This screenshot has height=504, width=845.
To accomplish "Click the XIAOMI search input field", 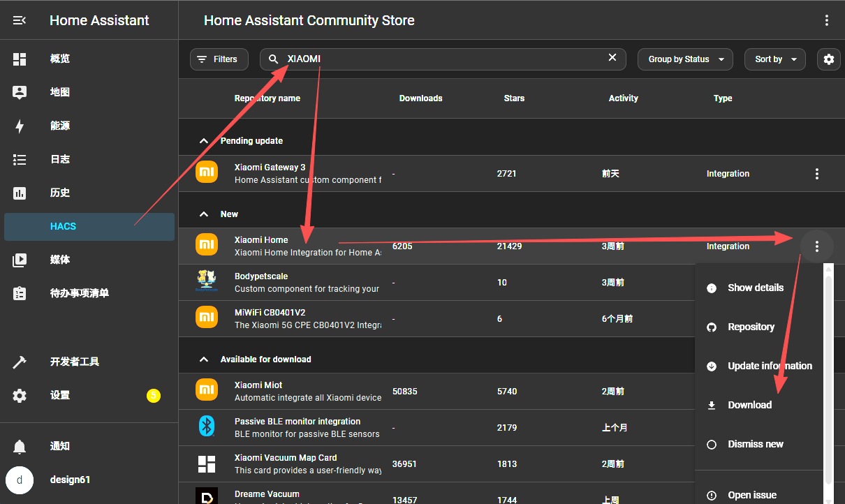I will pyautogui.click(x=419, y=59).
